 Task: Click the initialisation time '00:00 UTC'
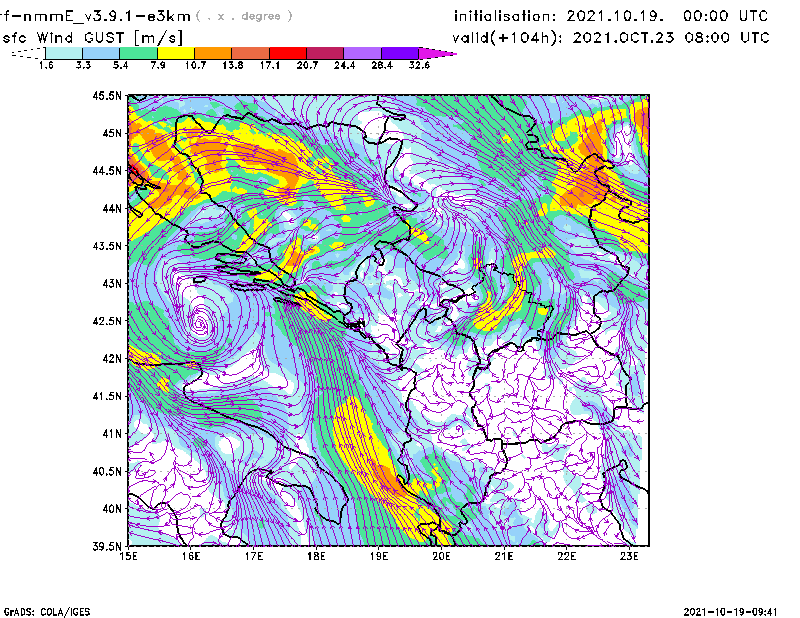(726, 16)
